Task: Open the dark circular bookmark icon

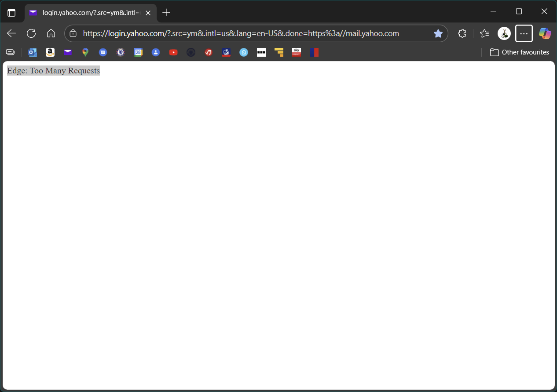Action: tap(191, 52)
